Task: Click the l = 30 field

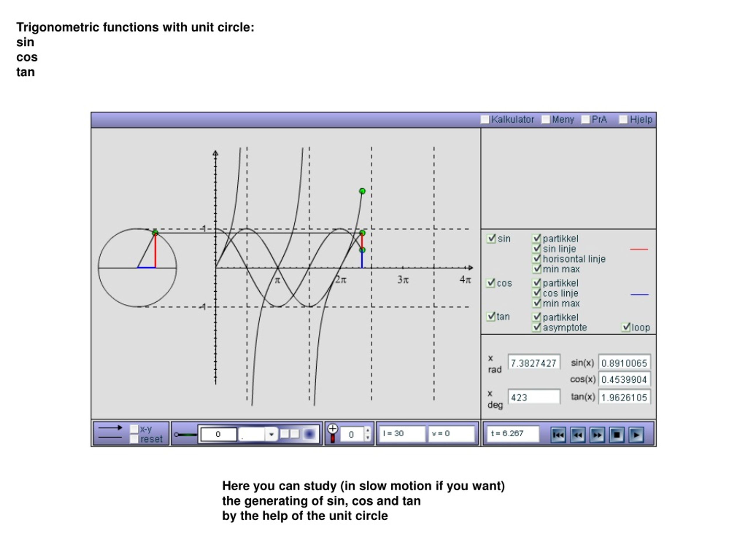Action: coord(402,433)
